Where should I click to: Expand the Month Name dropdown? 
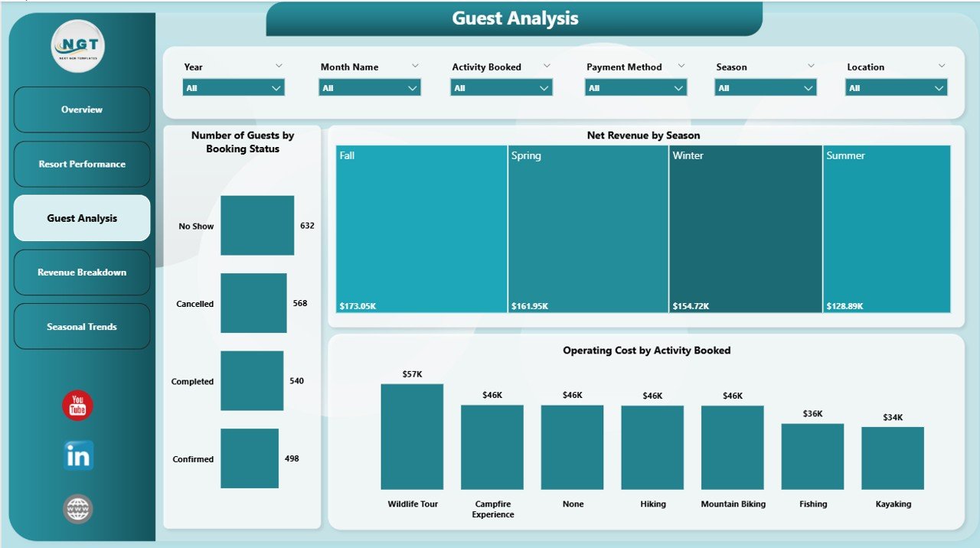coord(369,88)
